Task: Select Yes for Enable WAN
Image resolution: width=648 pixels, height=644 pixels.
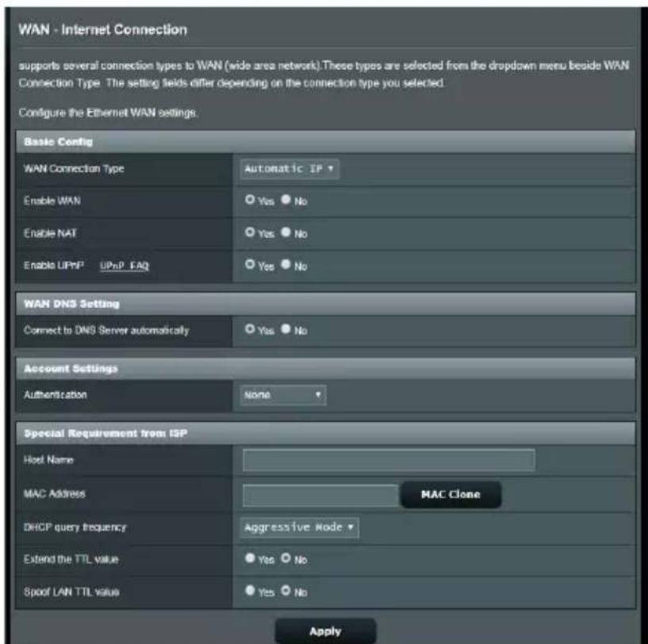Action: 250,200
